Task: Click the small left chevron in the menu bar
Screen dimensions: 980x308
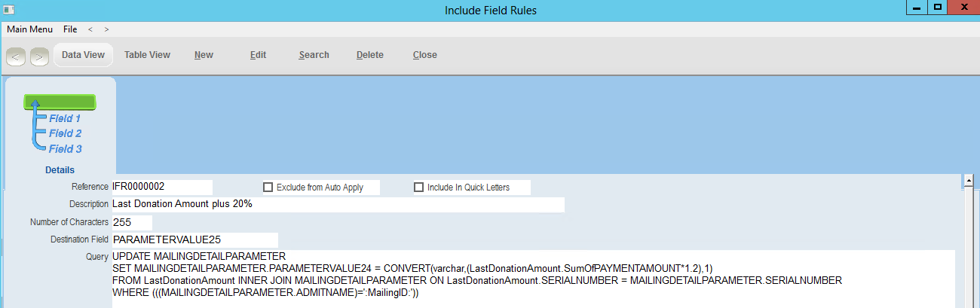Action: coord(90,29)
